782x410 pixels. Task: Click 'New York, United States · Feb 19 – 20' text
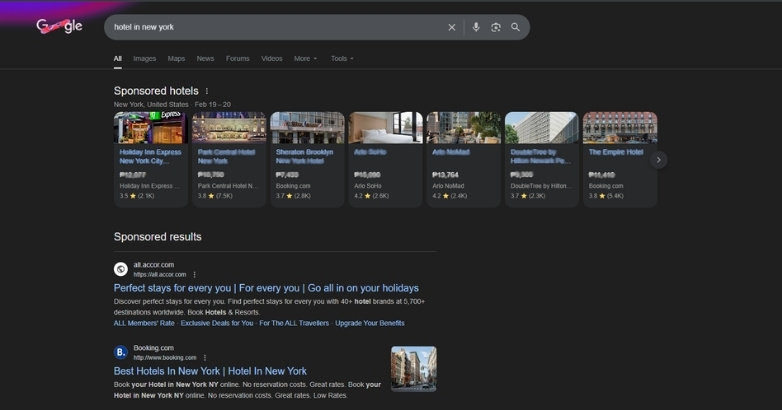(172, 104)
